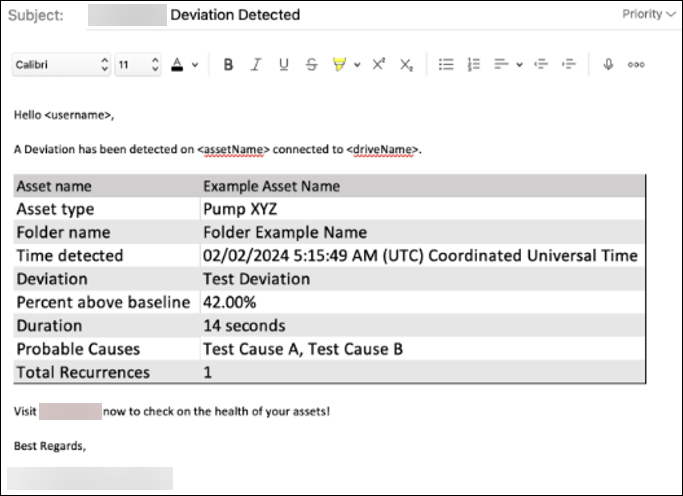Decrease paragraph indent
This screenshot has height=496, width=683.
[542, 65]
